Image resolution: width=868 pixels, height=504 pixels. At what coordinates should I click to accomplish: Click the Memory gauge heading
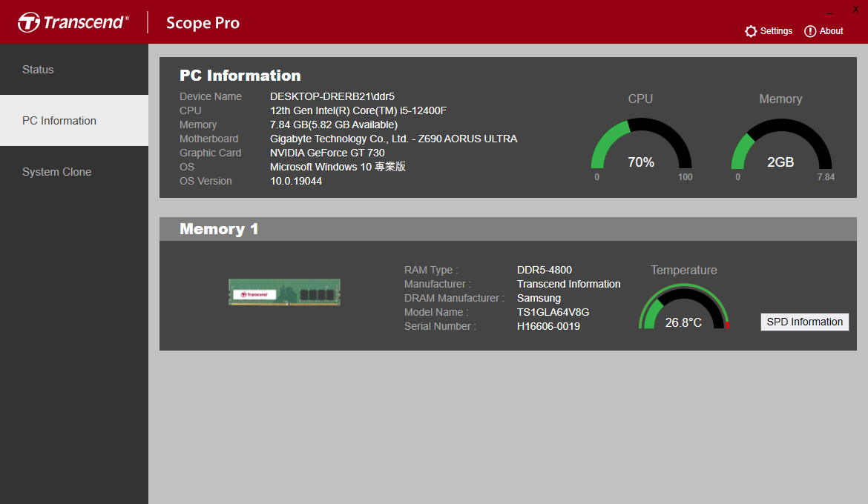pyautogui.click(x=780, y=99)
